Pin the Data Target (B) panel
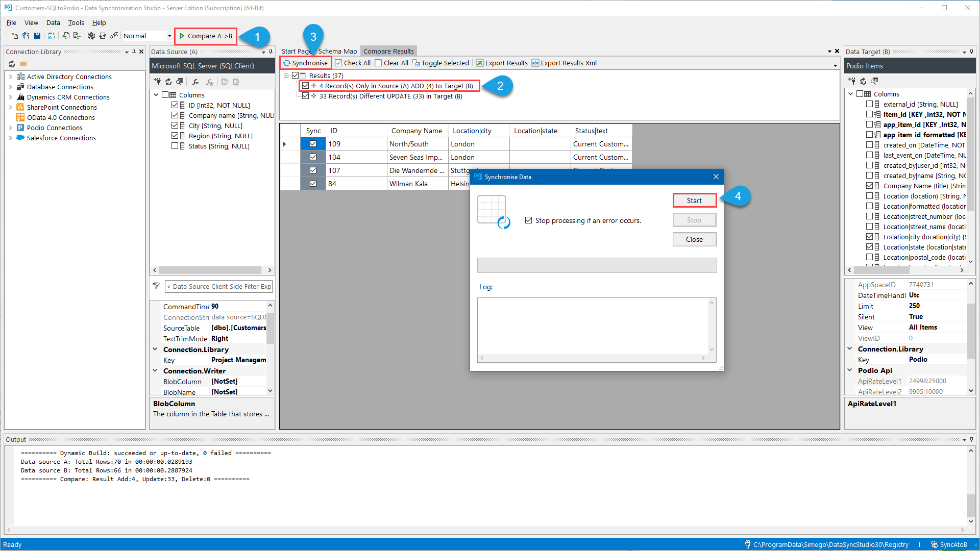This screenshot has width=980, height=551. [972, 52]
